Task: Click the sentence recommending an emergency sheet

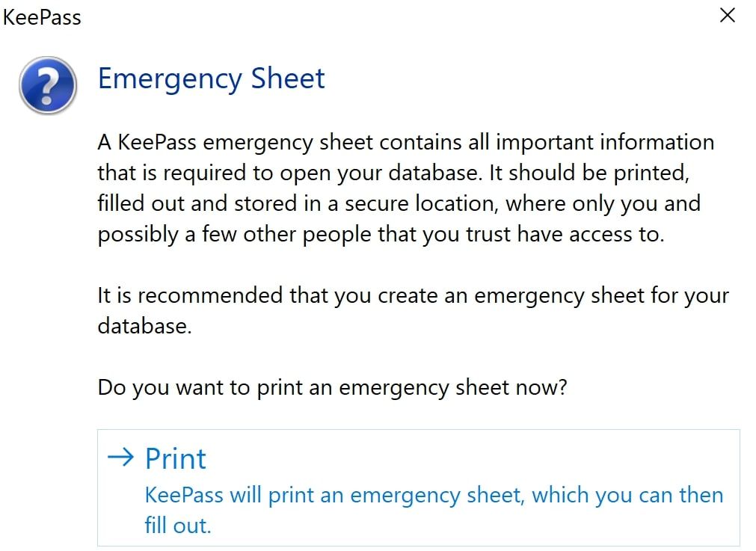Action: [412, 310]
